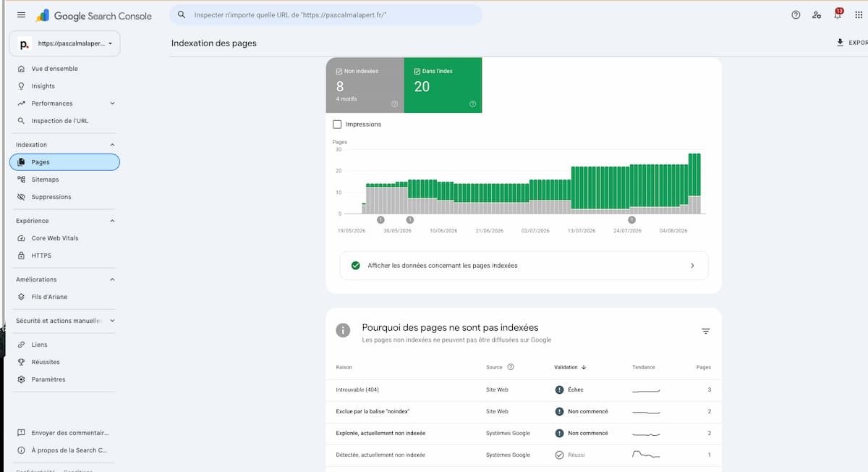Open the property selector dropdown
This screenshot has height=472, width=868.
(65, 44)
